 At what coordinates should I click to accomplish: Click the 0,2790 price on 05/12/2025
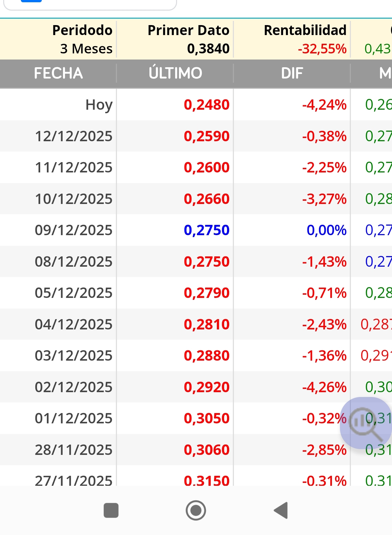(207, 293)
